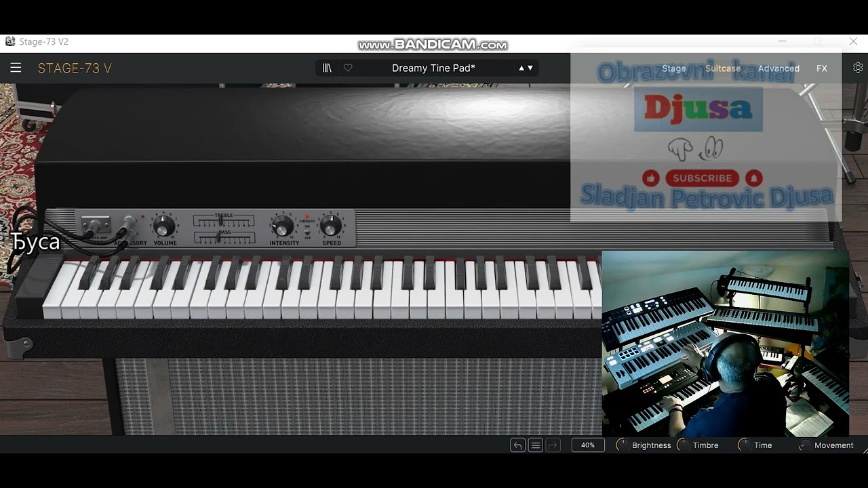Viewport: 868px width, 488px height.
Task: Toggle the Vibrato on/off switch
Action: click(x=307, y=231)
